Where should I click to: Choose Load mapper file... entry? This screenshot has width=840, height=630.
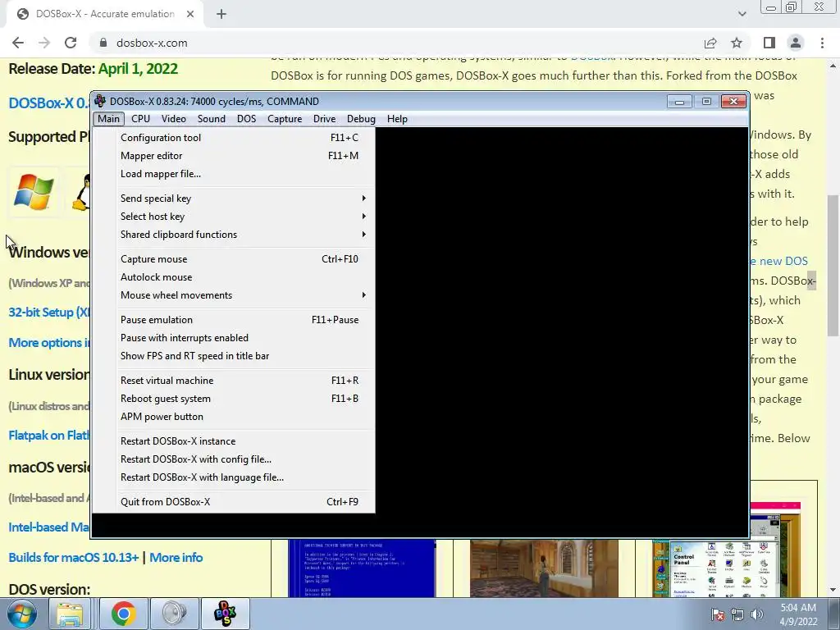click(234, 174)
